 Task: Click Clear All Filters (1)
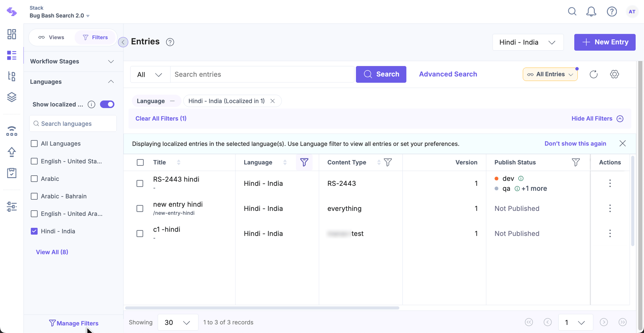pyautogui.click(x=161, y=118)
